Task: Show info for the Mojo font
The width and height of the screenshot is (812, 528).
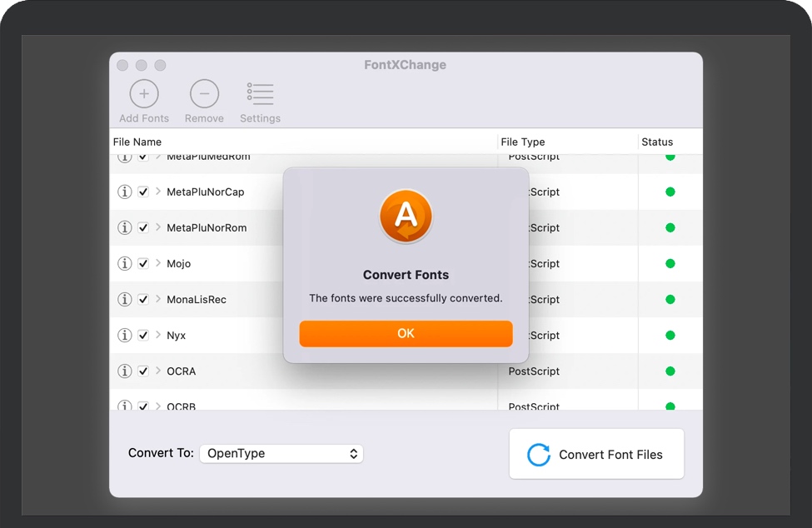Action: tap(125, 263)
